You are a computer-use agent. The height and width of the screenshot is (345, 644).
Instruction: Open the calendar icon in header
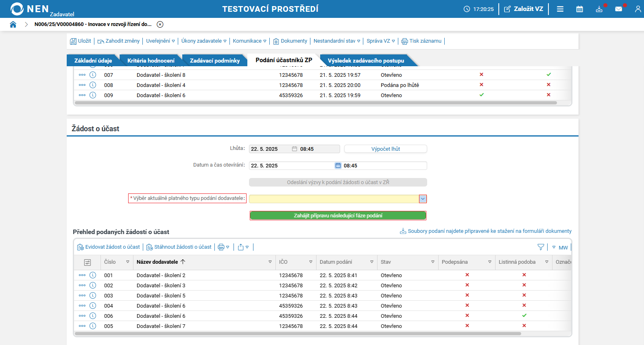[580, 9]
